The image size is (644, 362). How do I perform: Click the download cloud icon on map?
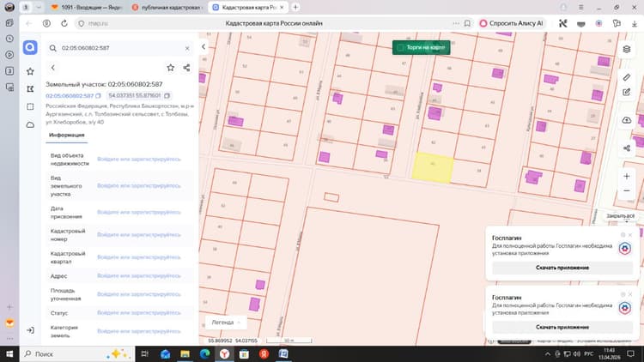[626, 120]
